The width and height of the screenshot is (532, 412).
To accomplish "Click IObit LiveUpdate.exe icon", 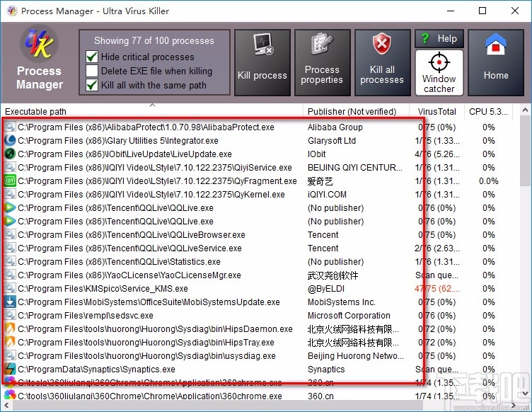I will [10, 154].
